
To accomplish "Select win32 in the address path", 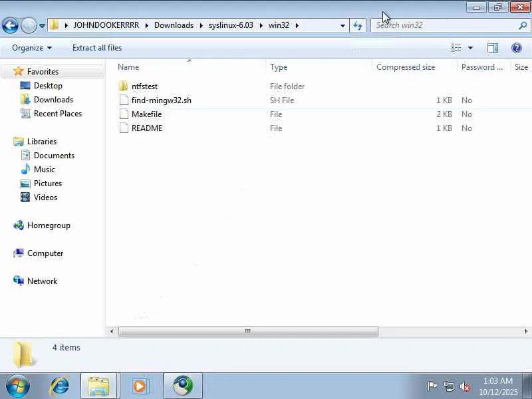I will click(279, 25).
